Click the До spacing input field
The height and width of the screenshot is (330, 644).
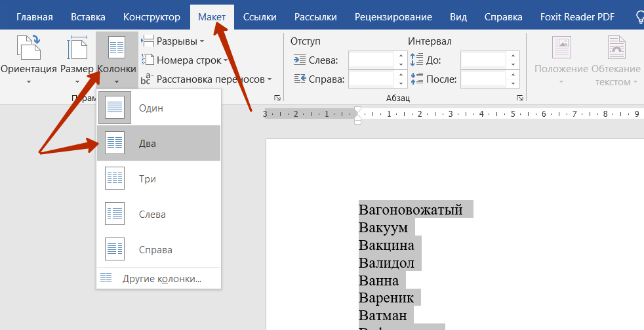click(x=483, y=60)
